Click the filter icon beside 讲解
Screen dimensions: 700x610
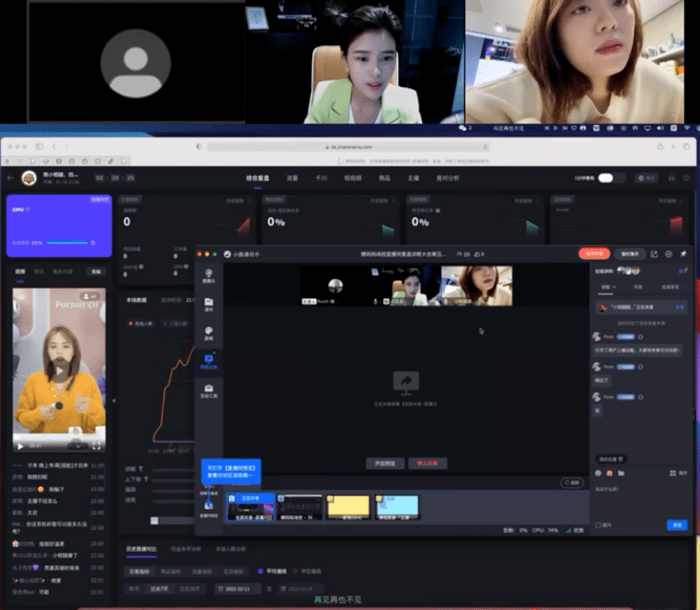[x=141, y=469]
